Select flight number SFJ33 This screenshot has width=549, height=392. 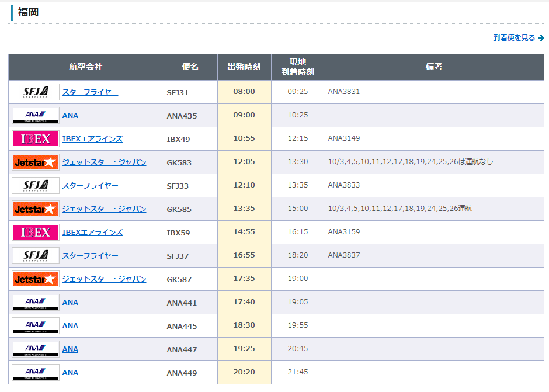point(178,186)
